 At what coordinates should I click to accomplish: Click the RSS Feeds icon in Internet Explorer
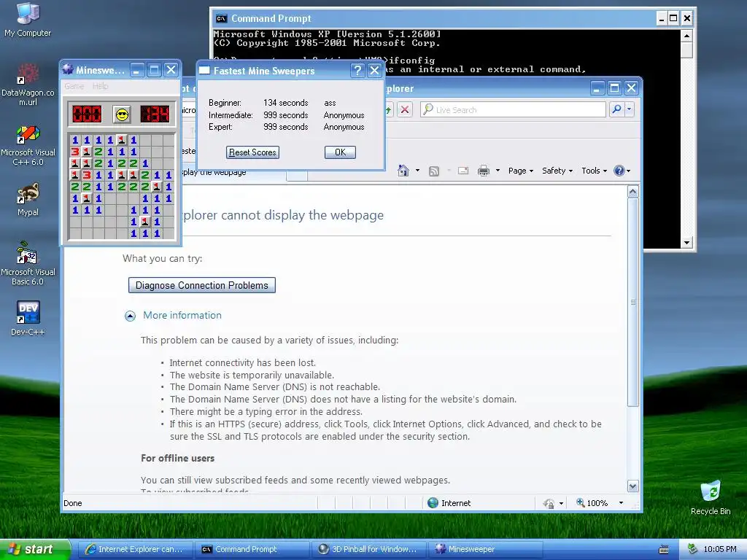433,171
